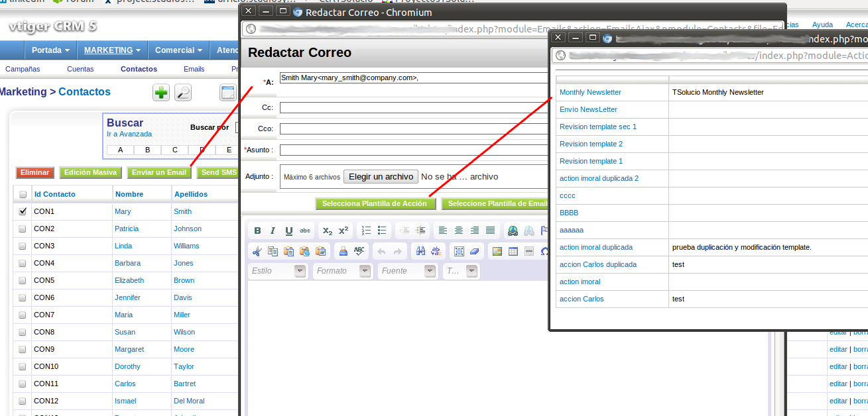
Task: Run the ABC spell check tool
Action: (359, 251)
